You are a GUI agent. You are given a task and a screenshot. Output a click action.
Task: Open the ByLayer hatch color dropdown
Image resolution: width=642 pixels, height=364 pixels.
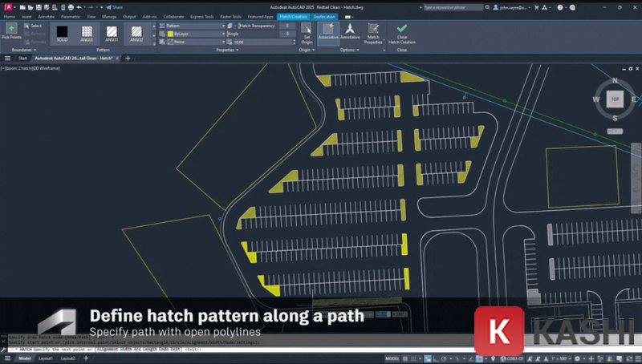click(x=195, y=34)
